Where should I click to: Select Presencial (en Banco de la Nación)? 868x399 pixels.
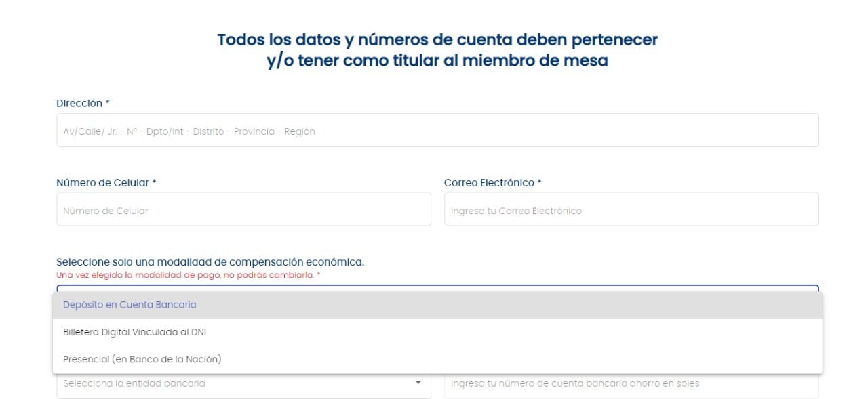[140, 359]
